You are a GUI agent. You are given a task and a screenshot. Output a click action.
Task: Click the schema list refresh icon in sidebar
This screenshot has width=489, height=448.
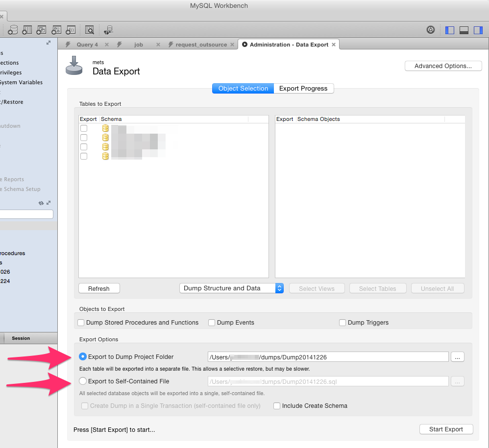[x=41, y=203]
